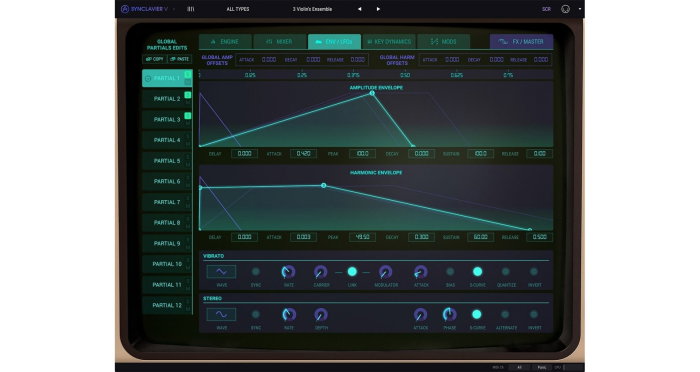Disable the Vibrato Link switch

click(x=352, y=272)
